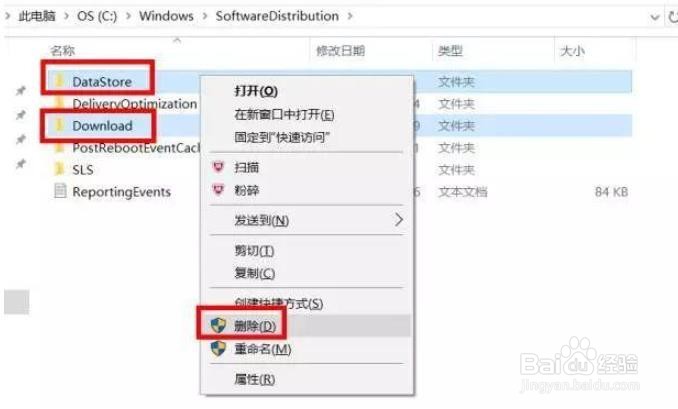This screenshot has height=409, width=678.
Task: Select 复制(C) in the context menu
Action: click(255, 273)
